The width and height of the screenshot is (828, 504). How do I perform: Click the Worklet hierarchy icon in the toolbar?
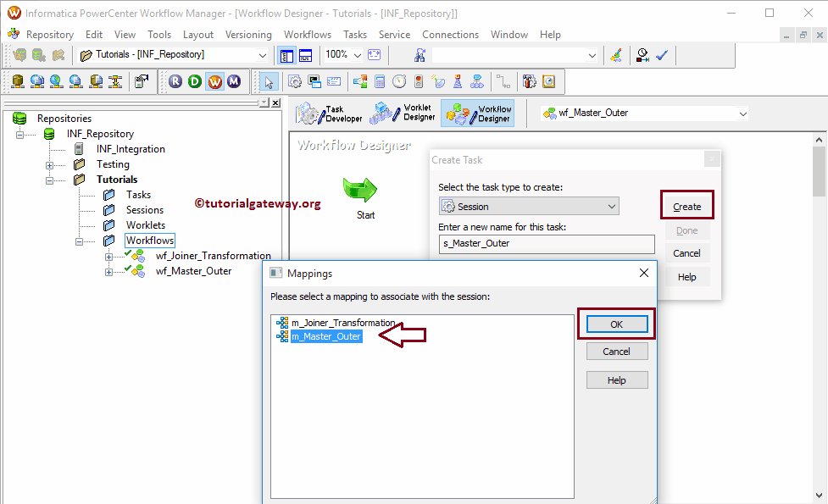477,82
